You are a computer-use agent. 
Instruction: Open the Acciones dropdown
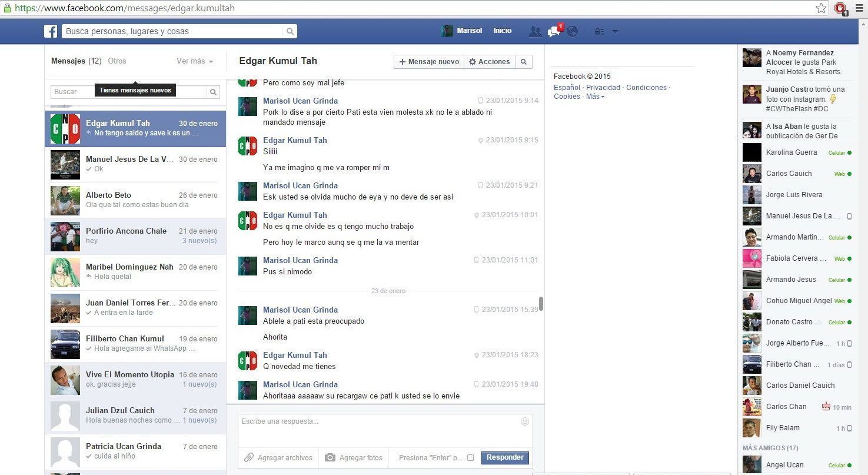(x=490, y=62)
